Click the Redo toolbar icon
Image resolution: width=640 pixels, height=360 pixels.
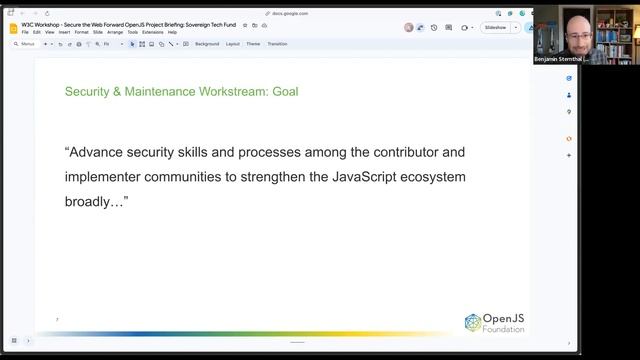(x=69, y=44)
